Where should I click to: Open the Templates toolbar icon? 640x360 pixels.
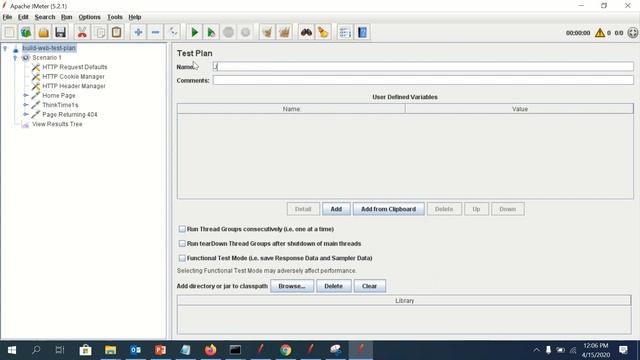click(27, 32)
